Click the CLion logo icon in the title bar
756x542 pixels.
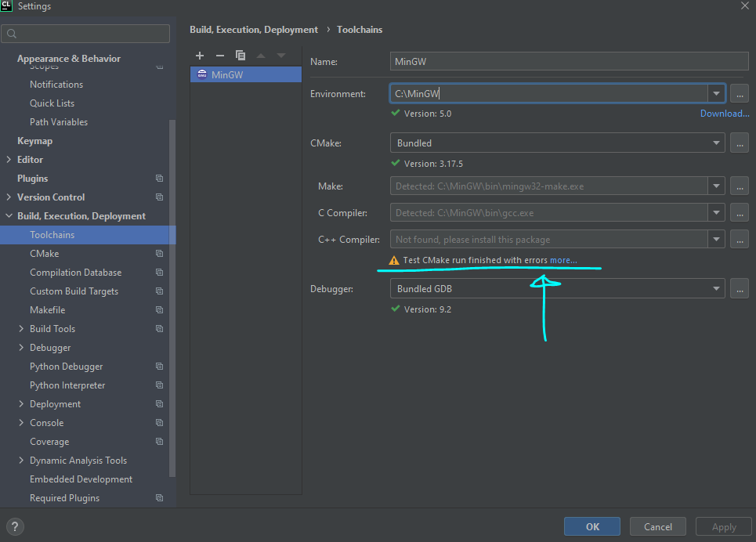coord(7,6)
